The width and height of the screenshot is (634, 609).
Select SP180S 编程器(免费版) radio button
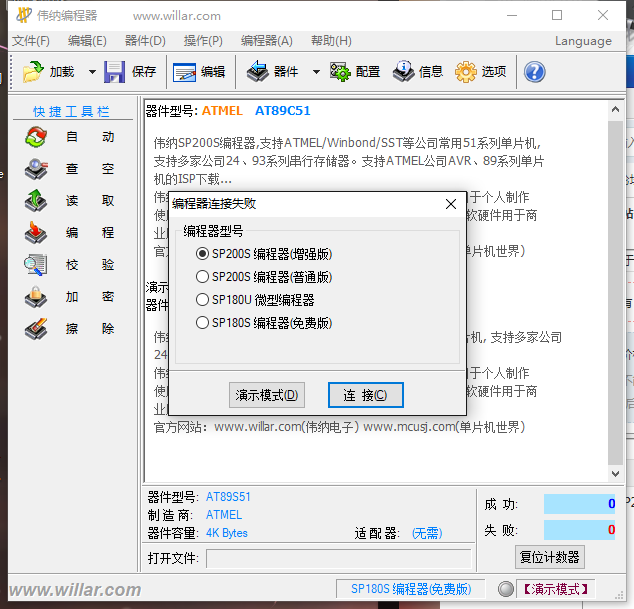click(x=202, y=323)
